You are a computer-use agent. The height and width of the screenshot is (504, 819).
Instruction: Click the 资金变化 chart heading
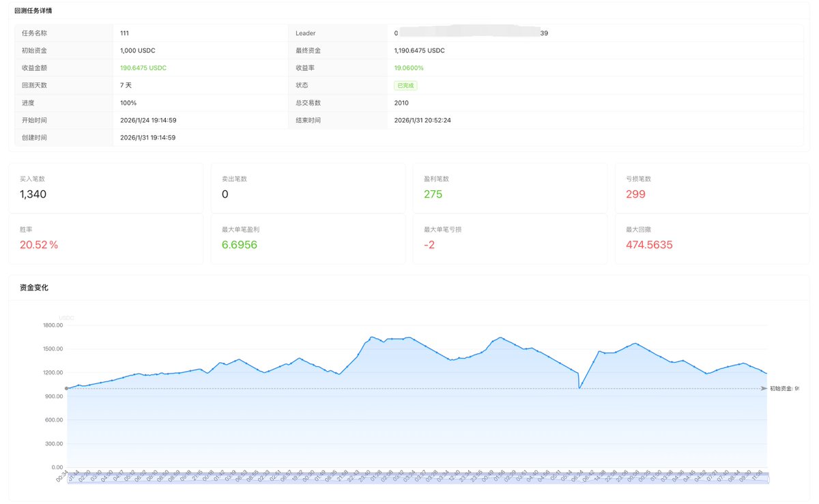34,288
